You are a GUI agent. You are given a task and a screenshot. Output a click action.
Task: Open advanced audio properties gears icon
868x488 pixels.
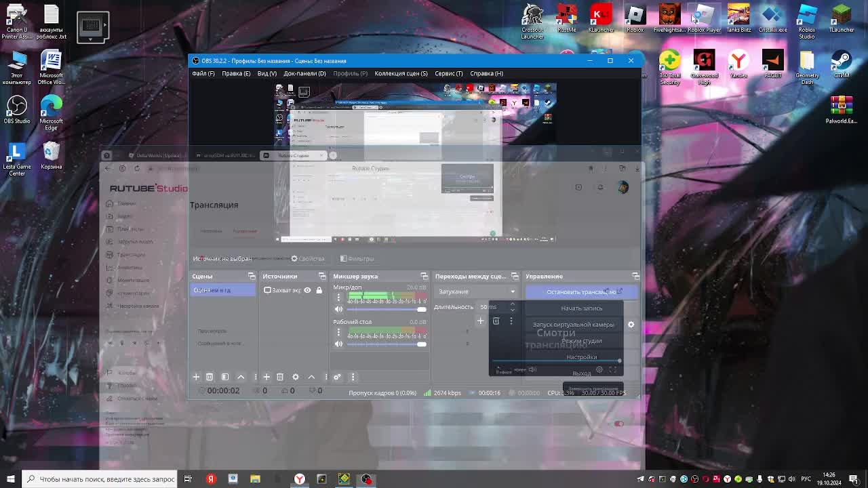(x=337, y=377)
